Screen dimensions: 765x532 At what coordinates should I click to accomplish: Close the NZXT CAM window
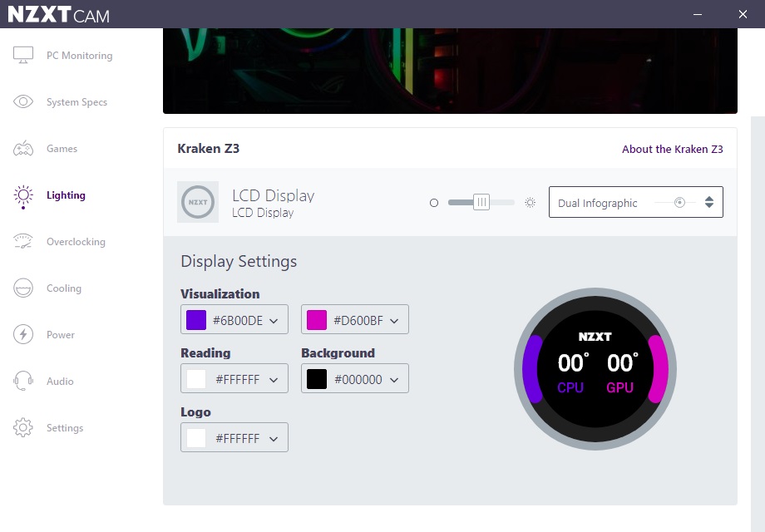pos(743,14)
